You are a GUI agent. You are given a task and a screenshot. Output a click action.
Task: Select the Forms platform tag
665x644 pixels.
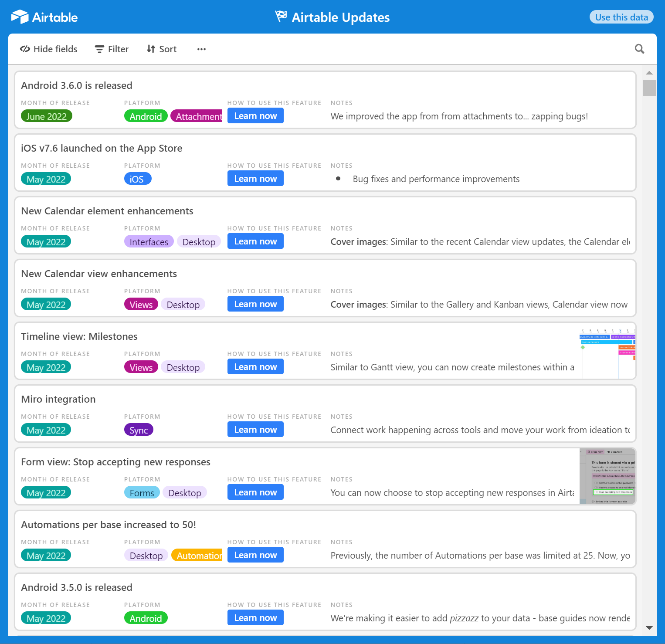(142, 493)
